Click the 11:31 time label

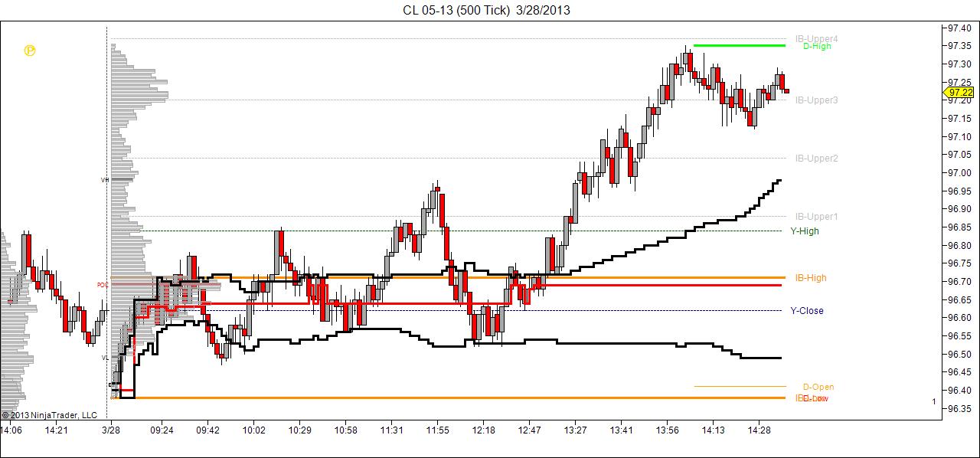tap(391, 430)
